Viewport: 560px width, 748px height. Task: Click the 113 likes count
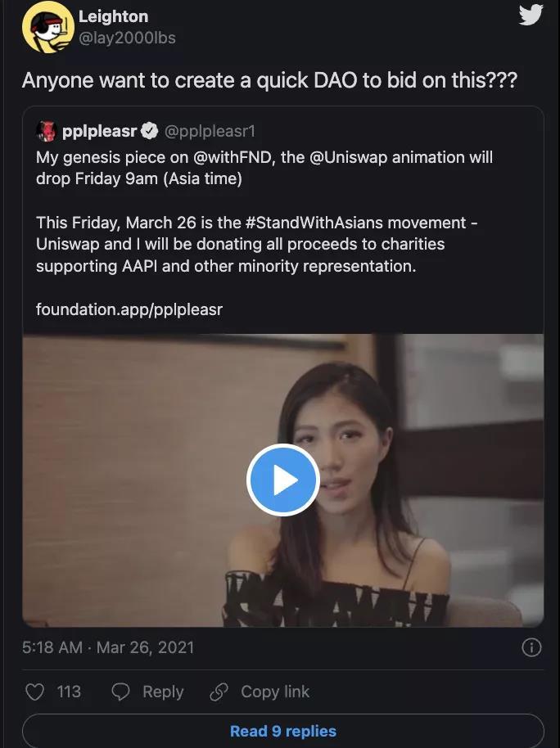pos(69,692)
